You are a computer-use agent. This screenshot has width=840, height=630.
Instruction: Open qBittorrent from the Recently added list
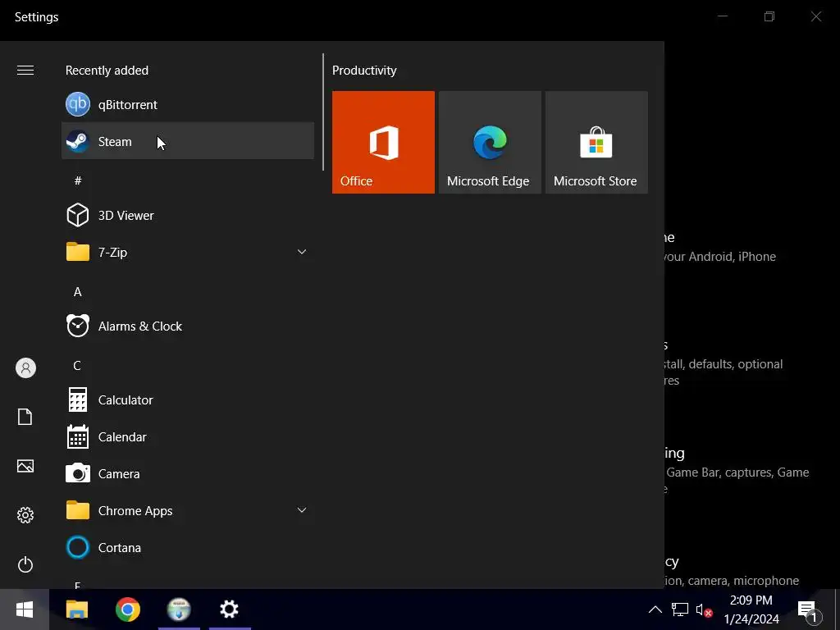coord(188,104)
